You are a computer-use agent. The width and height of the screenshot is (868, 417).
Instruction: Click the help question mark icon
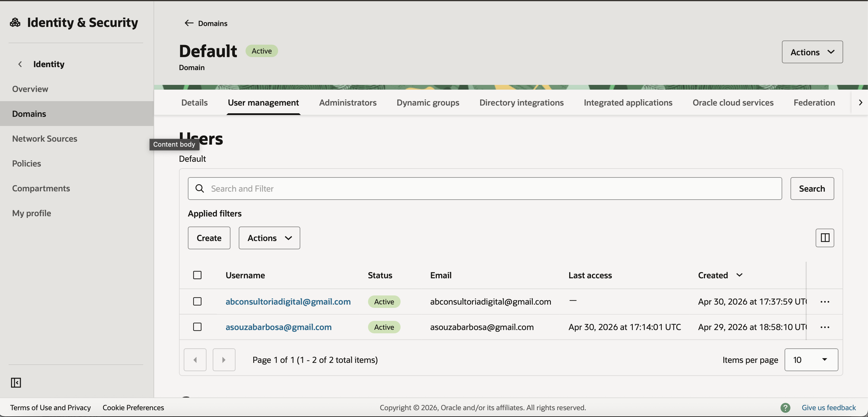[x=785, y=408]
